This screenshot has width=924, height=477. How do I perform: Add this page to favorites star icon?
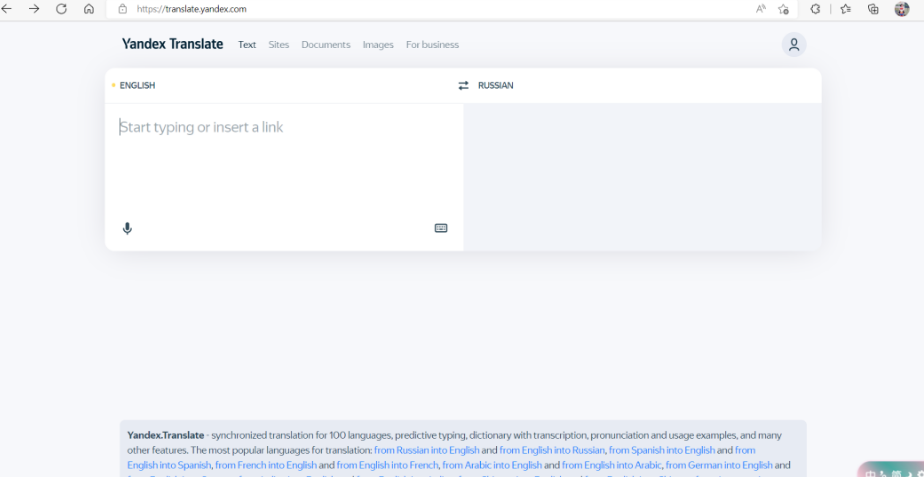coord(783,9)
